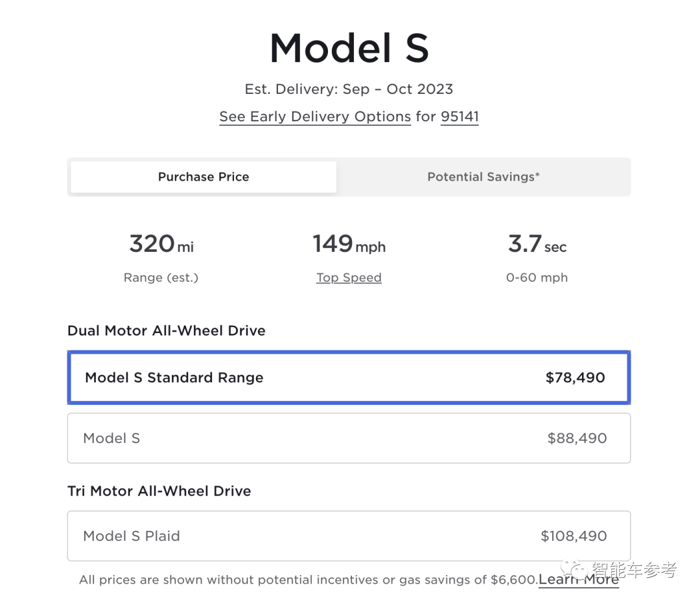Switch to the Purchase Price tab

tap(204, 177)
